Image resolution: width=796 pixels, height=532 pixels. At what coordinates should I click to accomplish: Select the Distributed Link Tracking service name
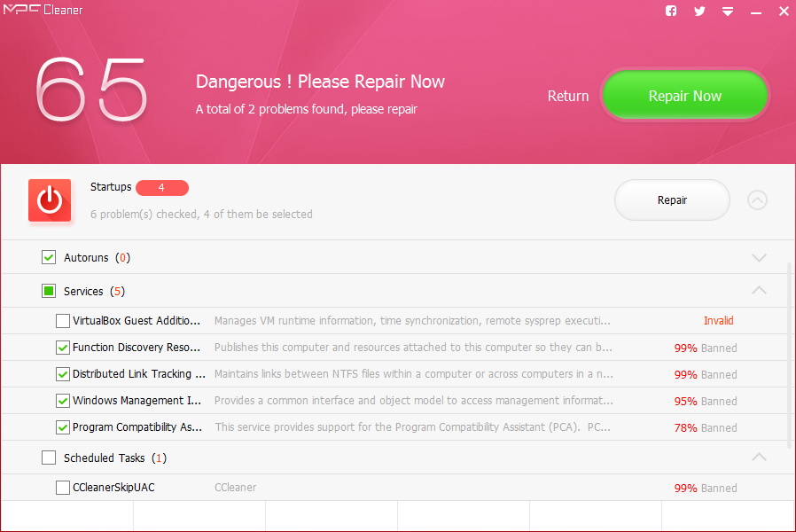pyautogui.click(x=138, y=374)
